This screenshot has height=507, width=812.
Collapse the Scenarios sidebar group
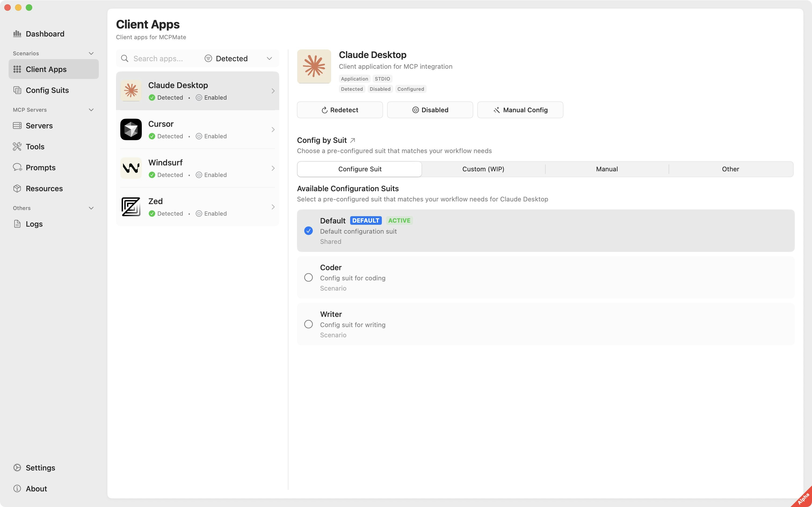tap(91, 53)
